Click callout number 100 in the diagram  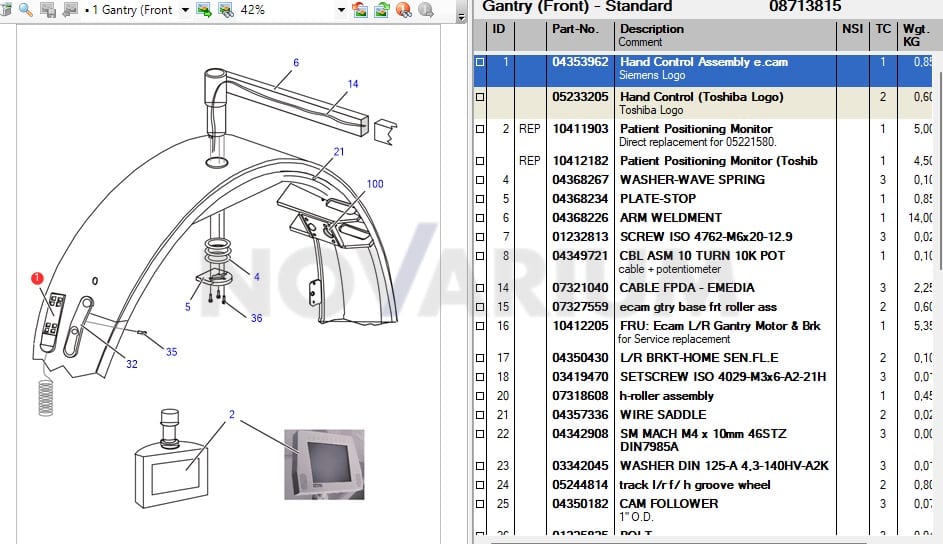[375, 184]
